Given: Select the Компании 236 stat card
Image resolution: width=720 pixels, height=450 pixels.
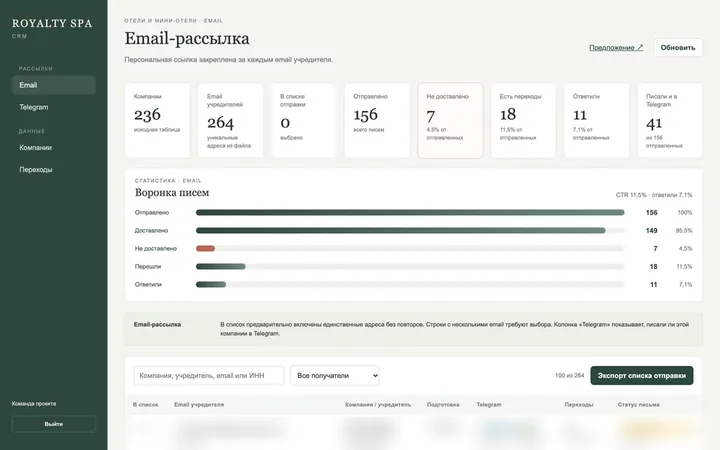Looking at the screenshot, I should pos(158,120).
